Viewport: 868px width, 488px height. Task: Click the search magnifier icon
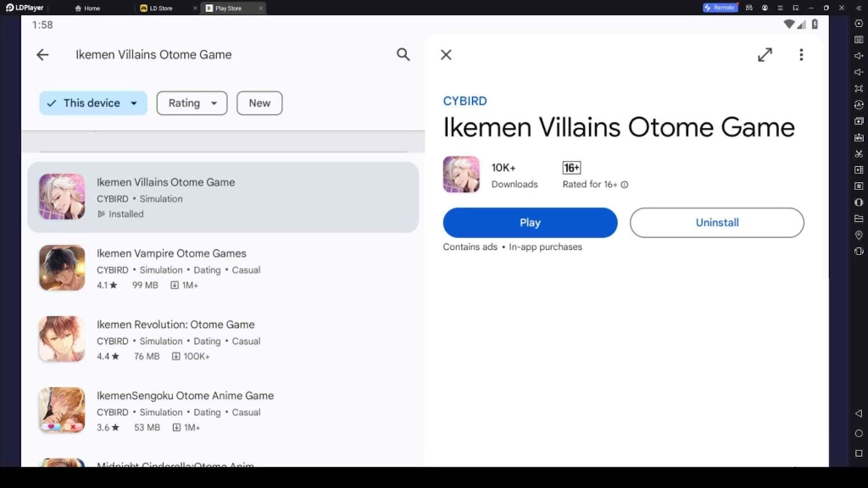pos(403,55)
